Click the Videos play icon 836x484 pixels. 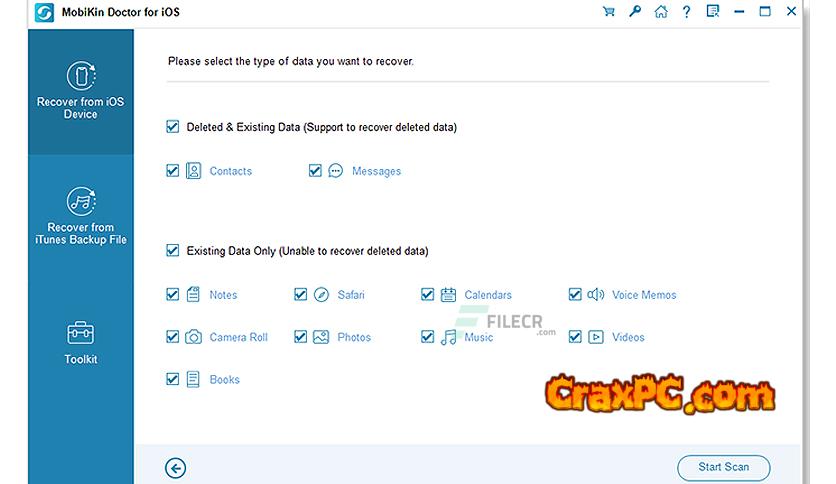pyautogui.click(x=596, y=337)
